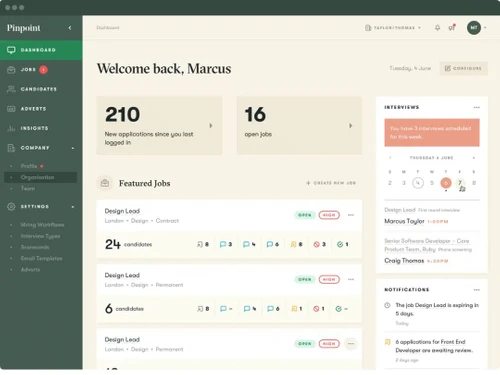Image resolution: width=500 pixels, height=375 pixels.
Task: Expand the arrow next to MT avatar
Action: [485, 28]
